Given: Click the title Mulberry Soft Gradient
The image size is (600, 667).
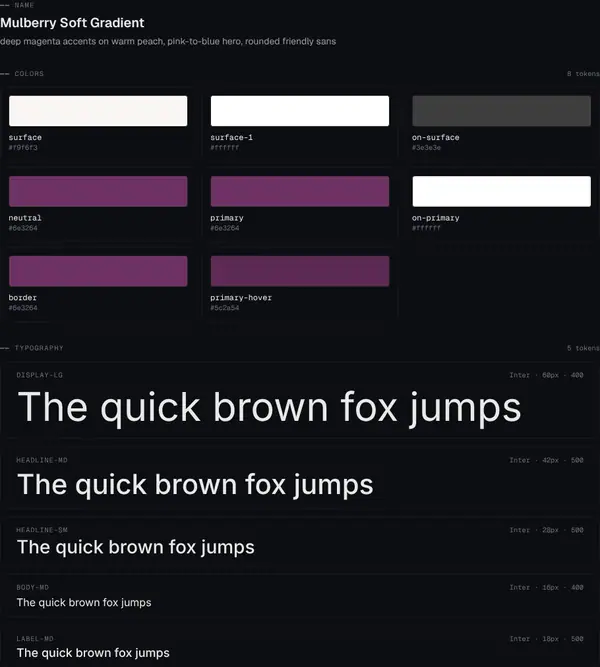Looking at the screenshot, I should point(72,23).
